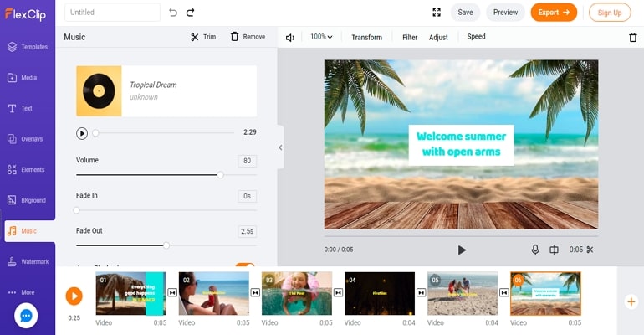Image resolution: width=644 pixels, height=335 pixels.
Task: Open the Overlays panel in sidebar
Action: click(25, 139)
